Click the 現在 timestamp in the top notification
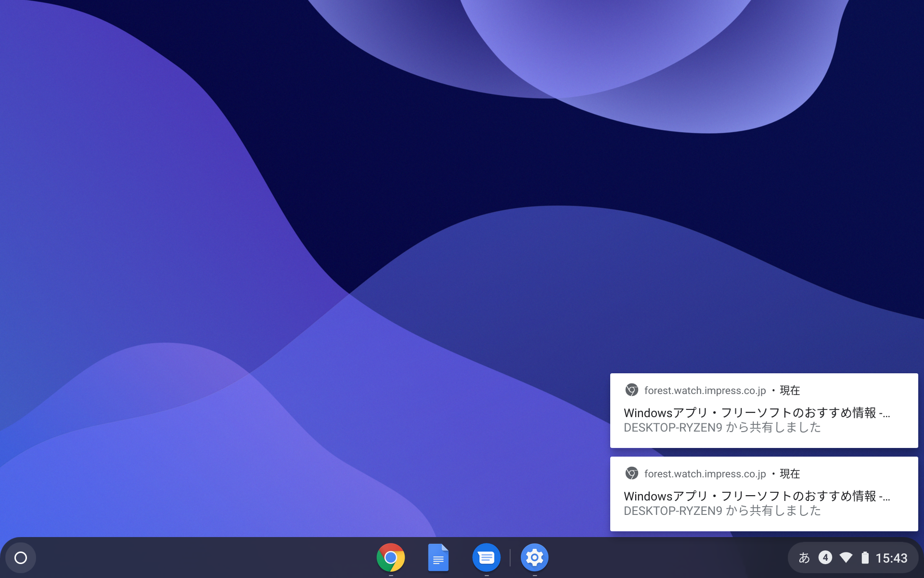The height and width of the screenshot is (578, 924). coord(790,391)
